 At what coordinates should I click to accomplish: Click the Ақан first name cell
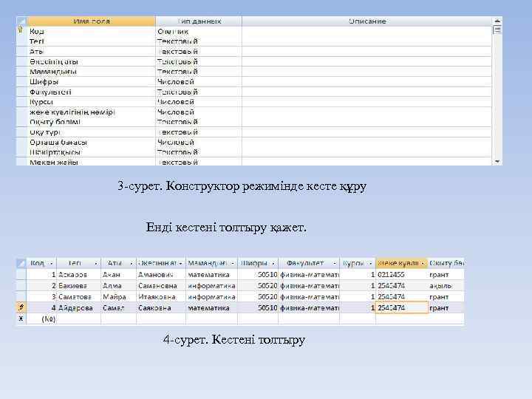[118, 274]
